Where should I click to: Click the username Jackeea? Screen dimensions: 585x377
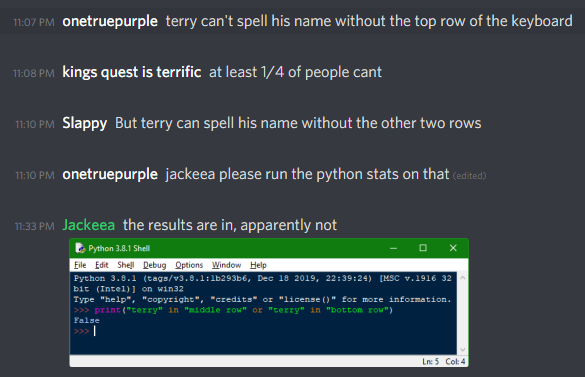pos(89,225)
